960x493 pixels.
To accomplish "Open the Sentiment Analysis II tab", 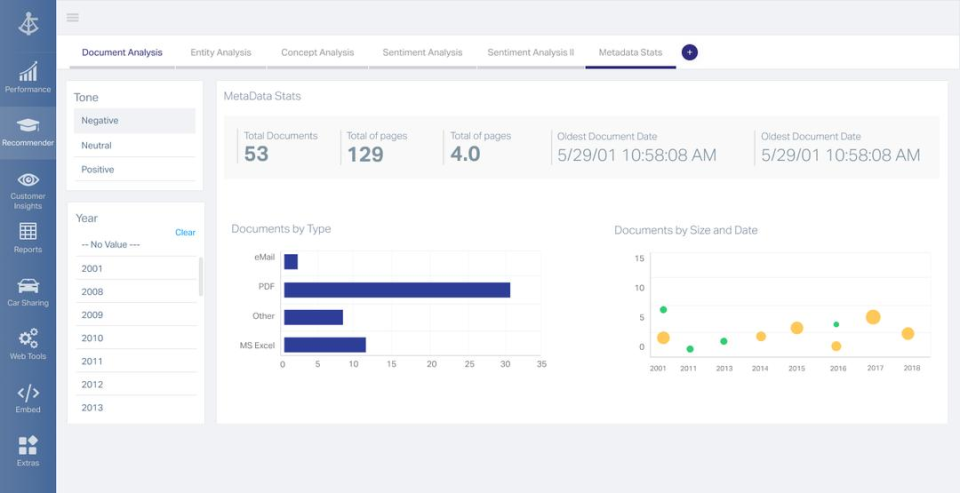I will pyautogui.click(x=530, y=52).
